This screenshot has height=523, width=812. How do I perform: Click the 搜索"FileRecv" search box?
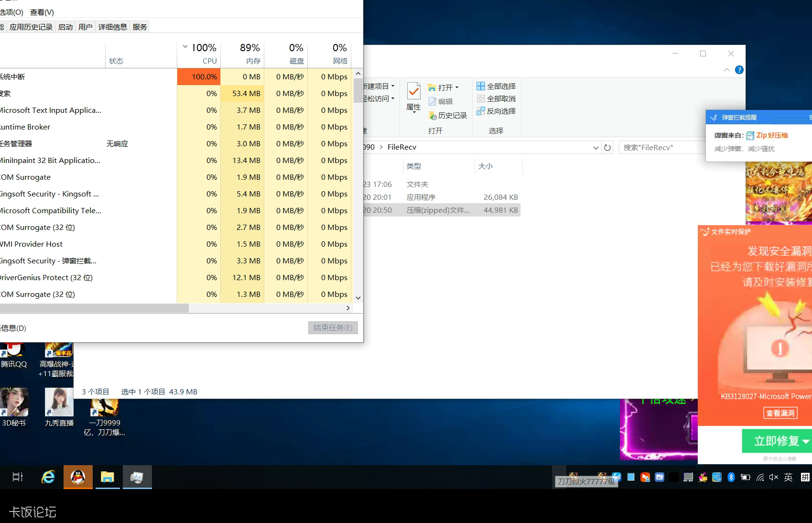662,147
